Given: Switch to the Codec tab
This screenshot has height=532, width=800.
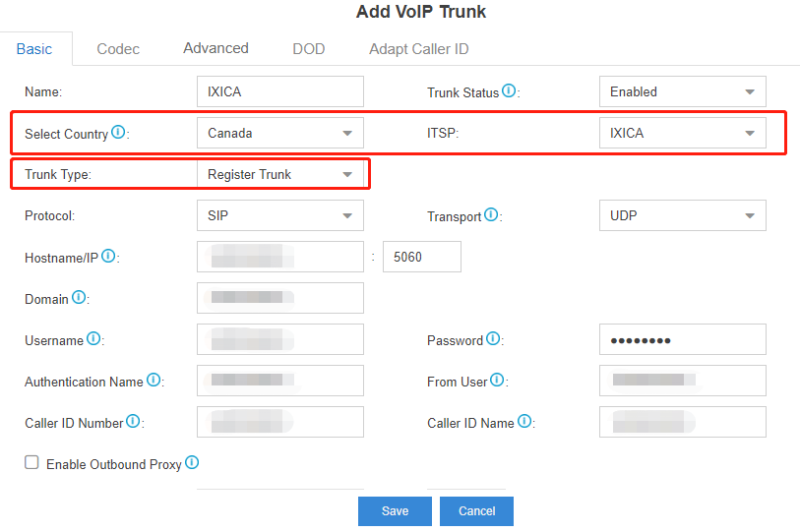Looking at the screenshot, I should tap(118, 48).
